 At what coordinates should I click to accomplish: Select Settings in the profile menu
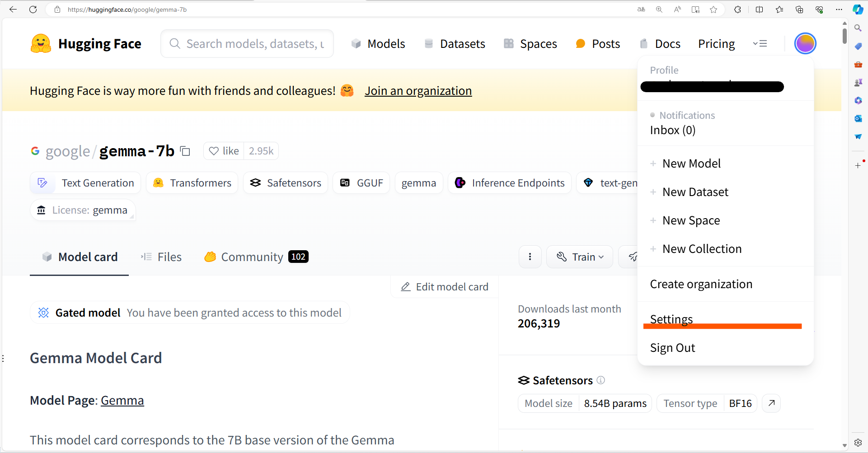(671, 319)
